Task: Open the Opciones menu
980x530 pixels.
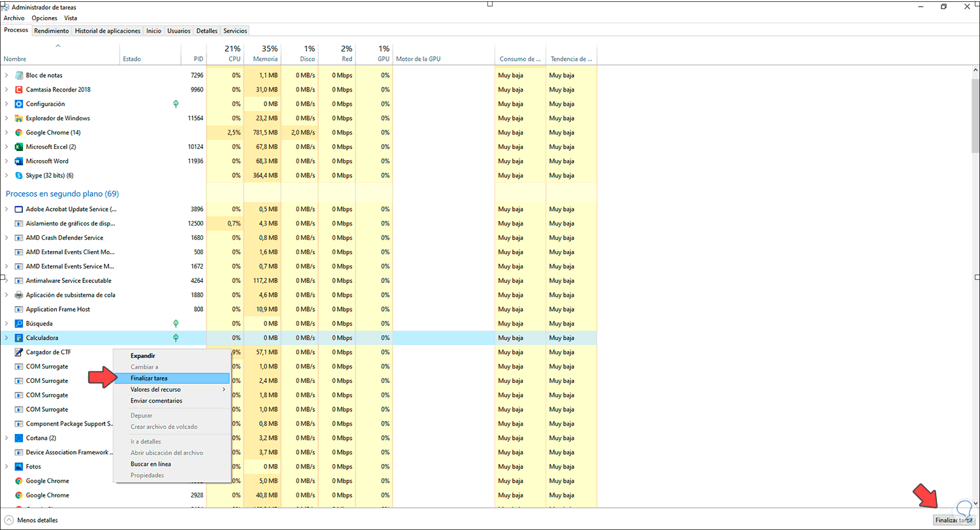Action: point(44,18)
